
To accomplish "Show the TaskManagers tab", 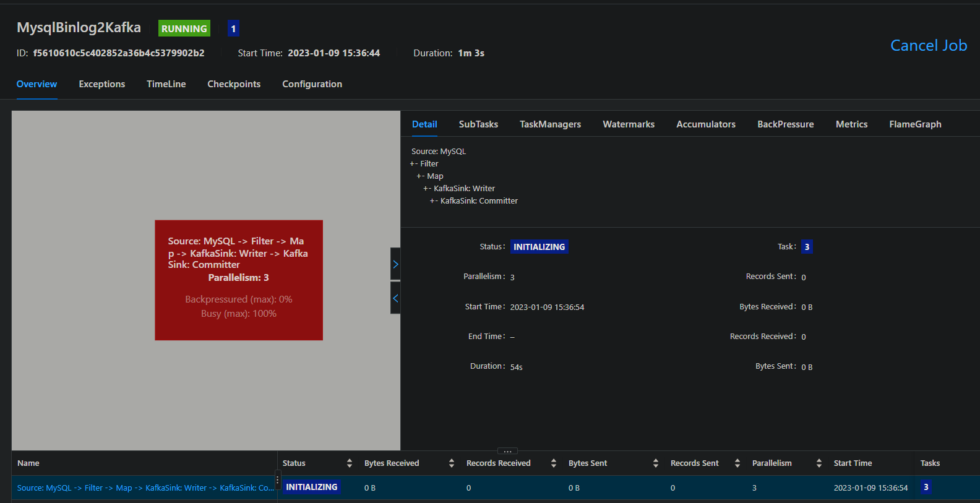I will pyautogui.click(x=551, y=124).
